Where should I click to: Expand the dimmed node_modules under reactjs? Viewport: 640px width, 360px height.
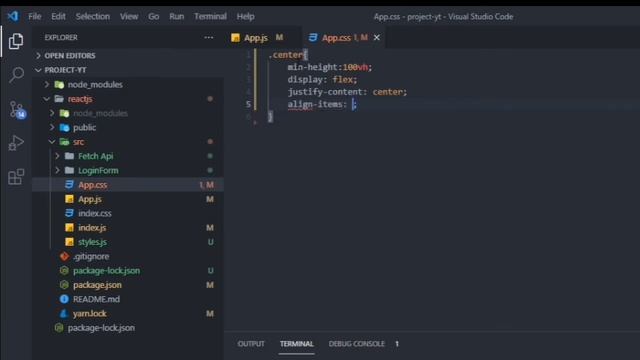[x=52, y=113]
